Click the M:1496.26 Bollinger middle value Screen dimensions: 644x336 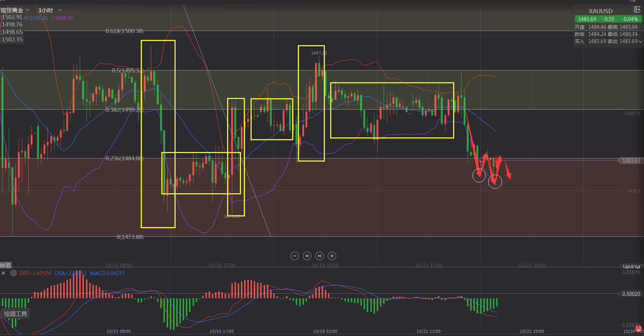[36, 18]
